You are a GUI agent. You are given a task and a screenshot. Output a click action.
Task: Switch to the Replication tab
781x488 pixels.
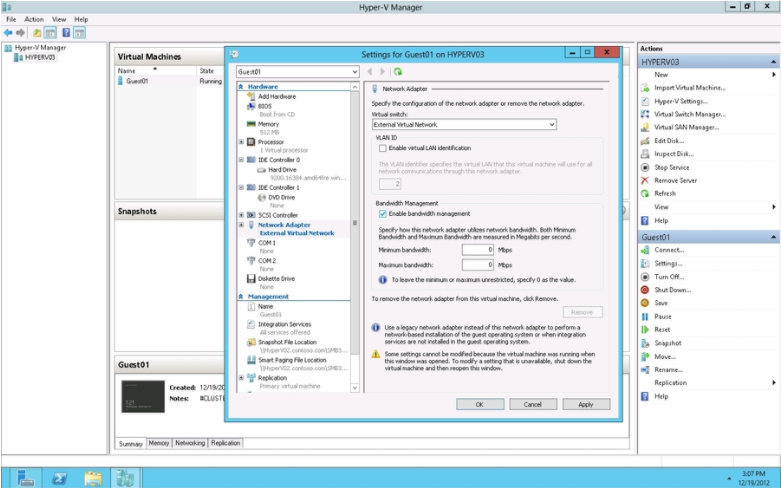[225, 443]
